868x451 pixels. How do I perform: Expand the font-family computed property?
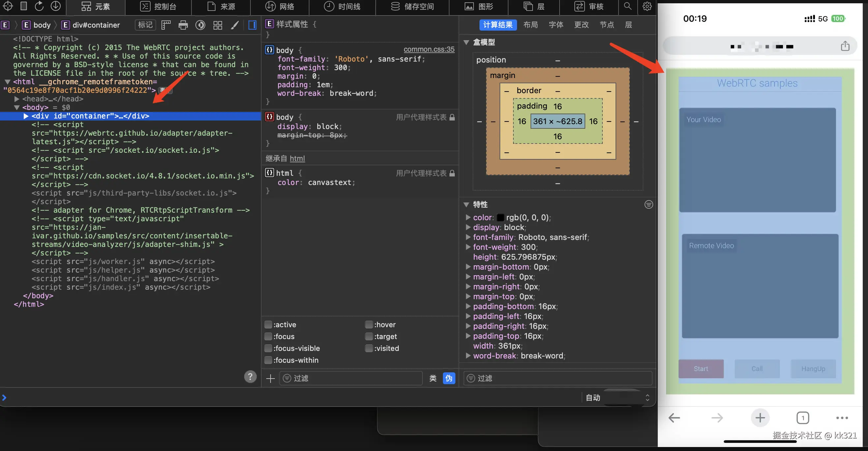[468, 237]
